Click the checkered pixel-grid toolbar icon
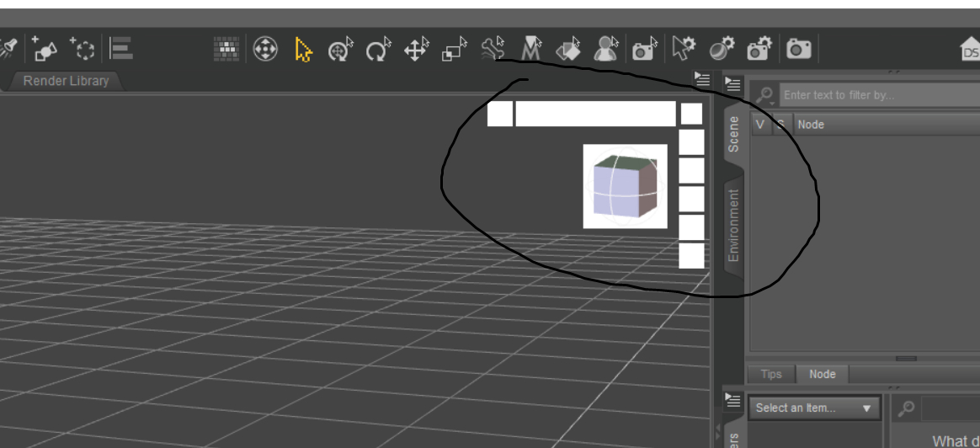 click(226, 49)
